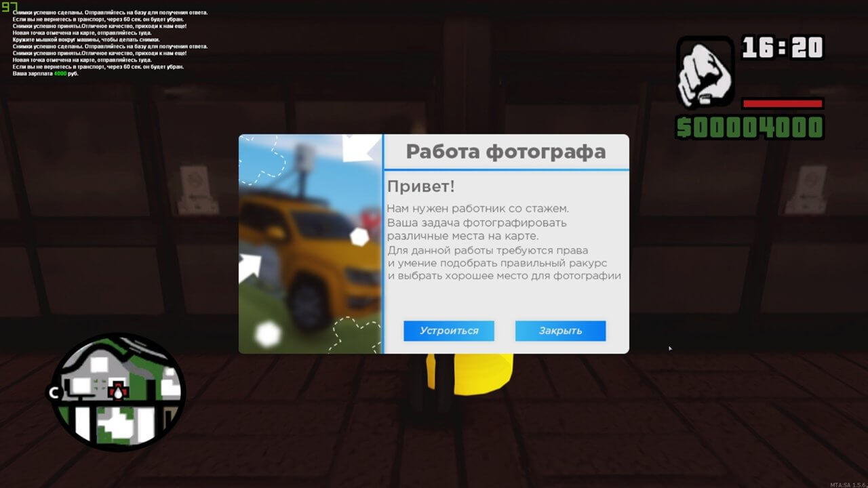Image resolution: width=868 pixels, height=488 pixels.
Task: Click the Закрыть button in dialog
Action: [560, 331]
